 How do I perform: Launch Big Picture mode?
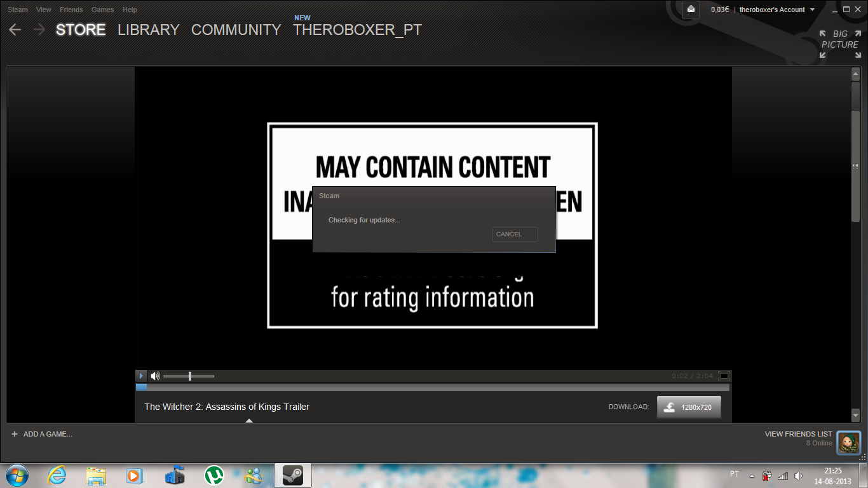[x=840, y=44]
